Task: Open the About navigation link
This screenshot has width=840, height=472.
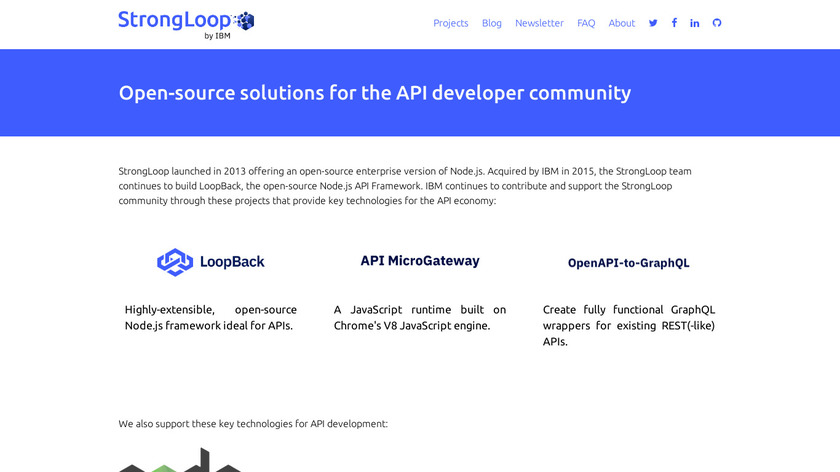Action: pos(621,23)
